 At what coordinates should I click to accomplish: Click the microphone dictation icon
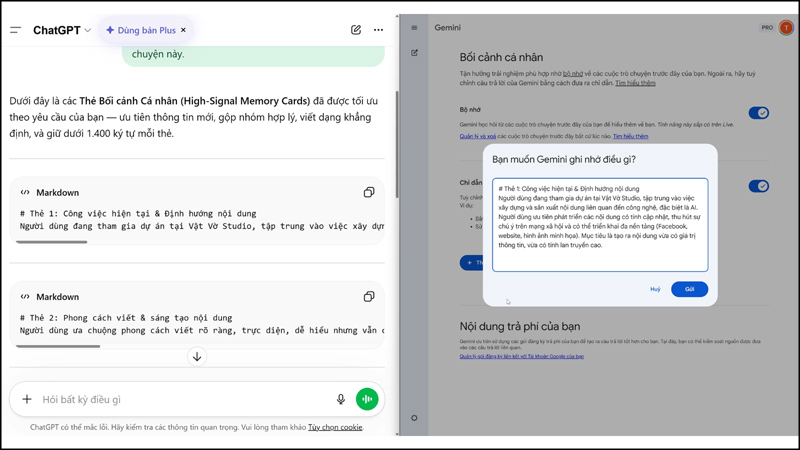[x=341, y=399]
